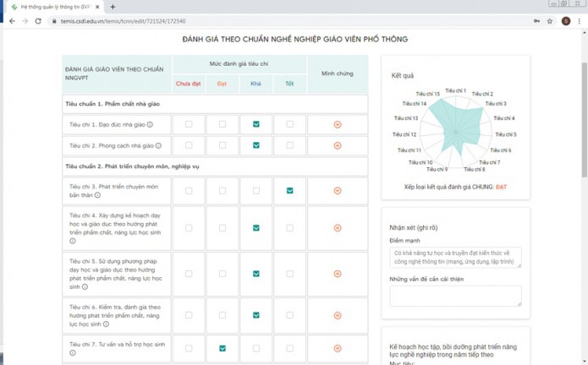Add evidence for Tiêu chí 1 plus icon
This screenshot has height=365, width=588.
point(338,124)
